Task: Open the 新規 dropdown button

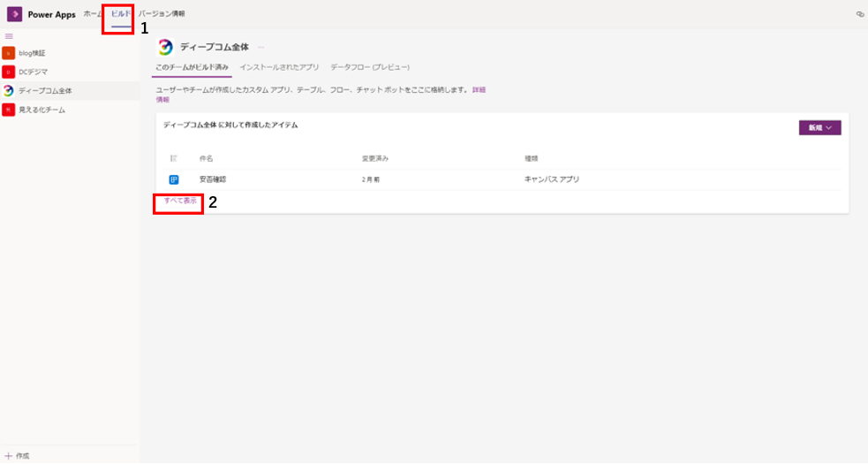Action: coord(819,128)
